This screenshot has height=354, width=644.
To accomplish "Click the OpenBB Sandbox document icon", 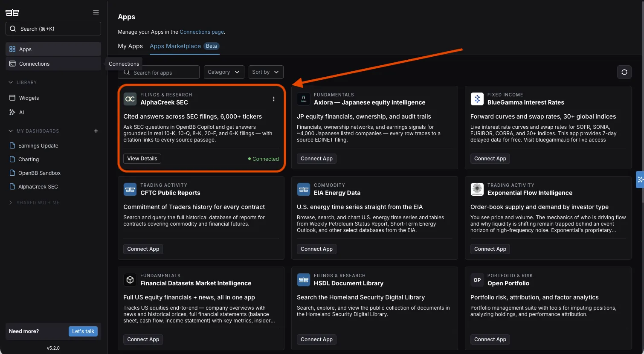I will pyautogui.click(x=12, y=173).
